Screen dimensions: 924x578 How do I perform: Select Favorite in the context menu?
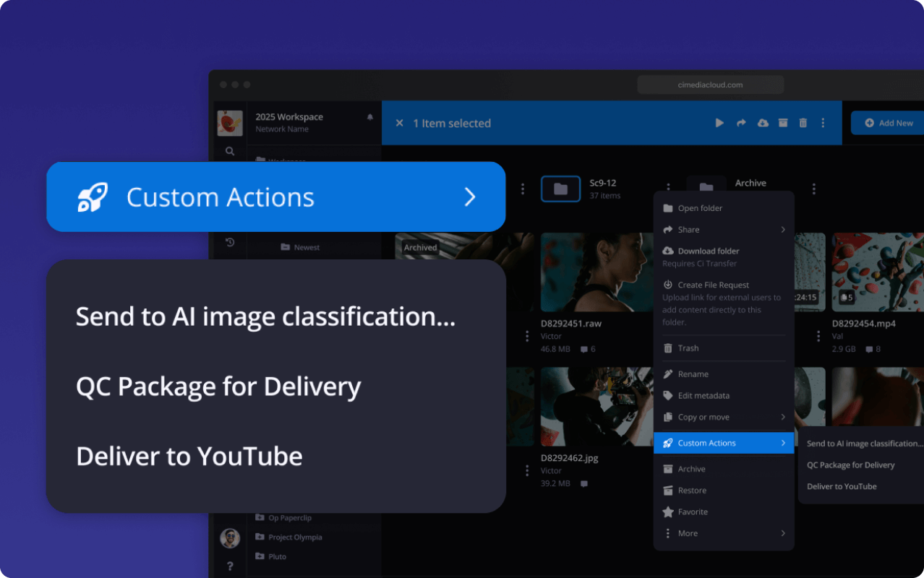(x=692, y=512)
